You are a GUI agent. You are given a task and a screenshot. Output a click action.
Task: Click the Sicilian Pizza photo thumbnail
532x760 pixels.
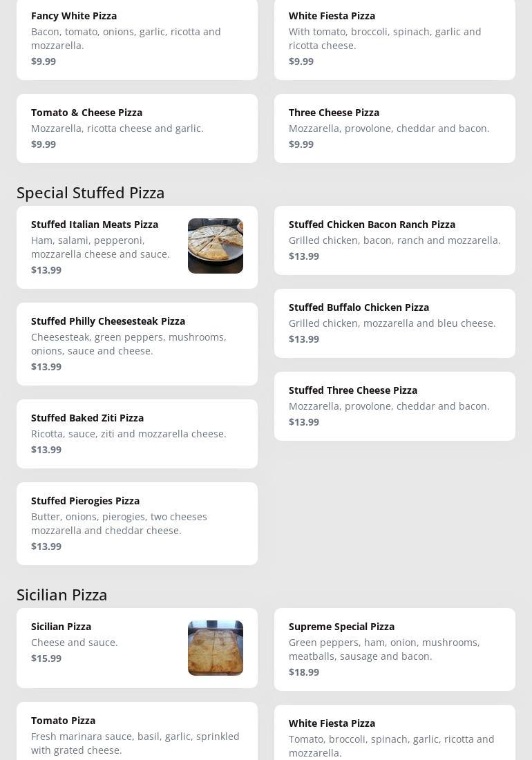pos(215,648)
